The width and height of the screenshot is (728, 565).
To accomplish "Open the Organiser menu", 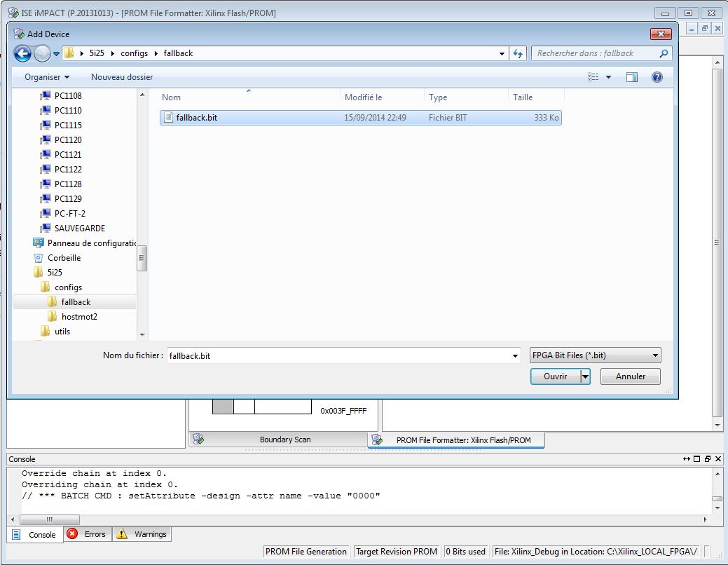I will (47, 77).
